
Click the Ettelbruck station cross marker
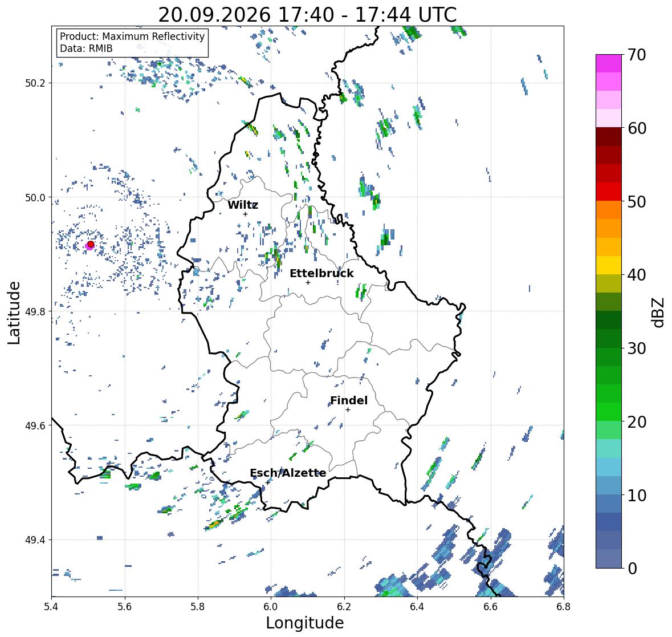[x=308, y=282]
